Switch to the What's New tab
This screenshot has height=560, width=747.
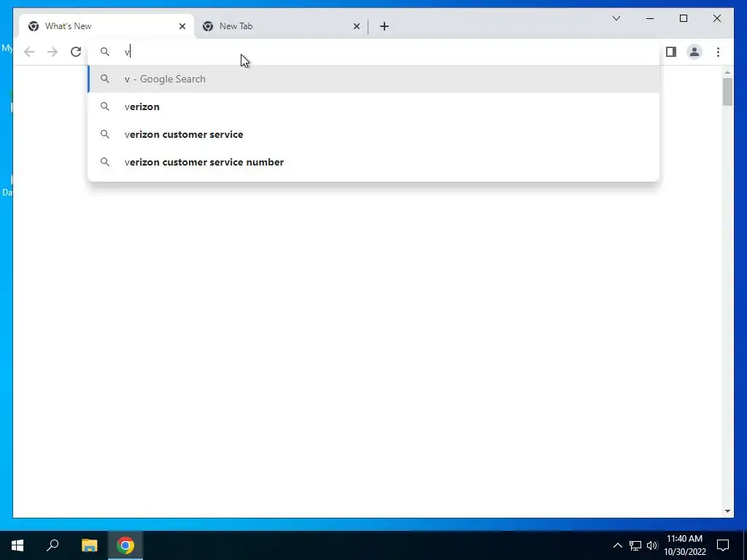107,26
